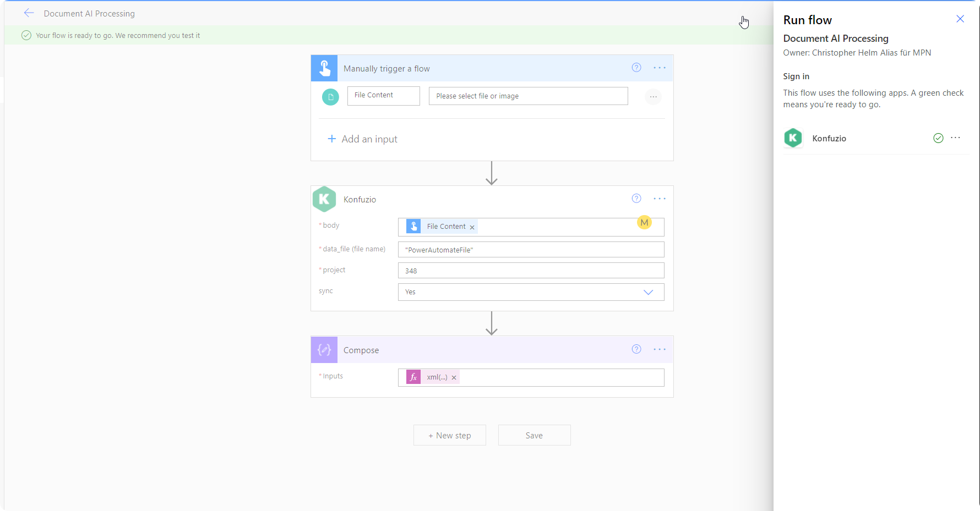Image resolution: width=980 pixels, height=511 pixels.
Task: Expand the sync dropdown set to Yes
Action: tap(648, 292)
